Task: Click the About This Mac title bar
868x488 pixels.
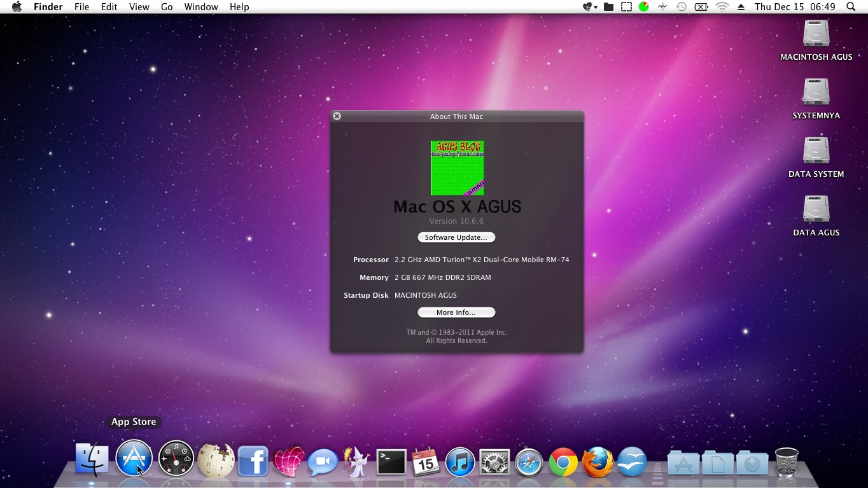Action: (457, 116)
